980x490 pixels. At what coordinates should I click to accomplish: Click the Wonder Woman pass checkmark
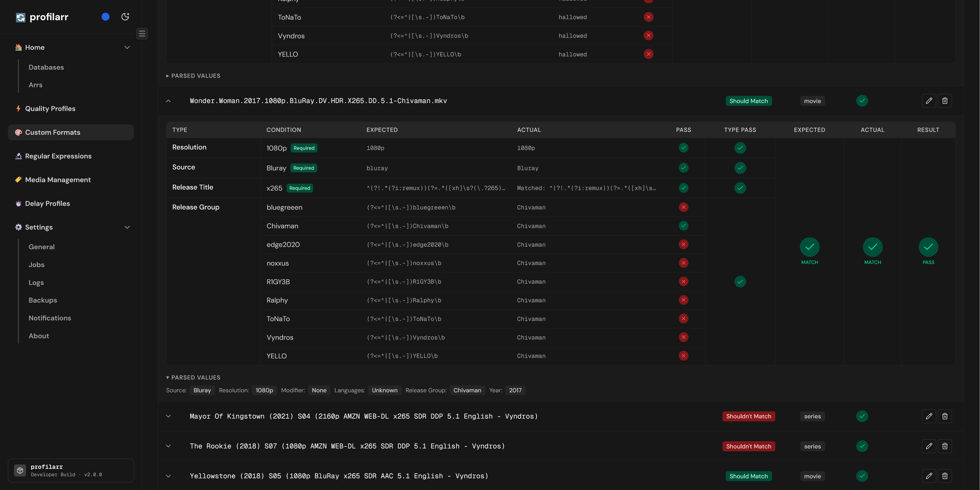tap(862, 101)
